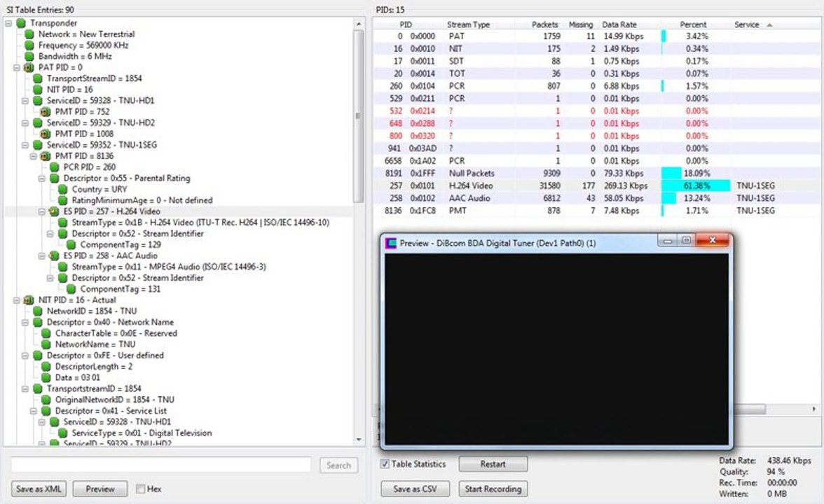
Task: Click the PID table's horizontal scrollbar
Action: click(749, 409)
